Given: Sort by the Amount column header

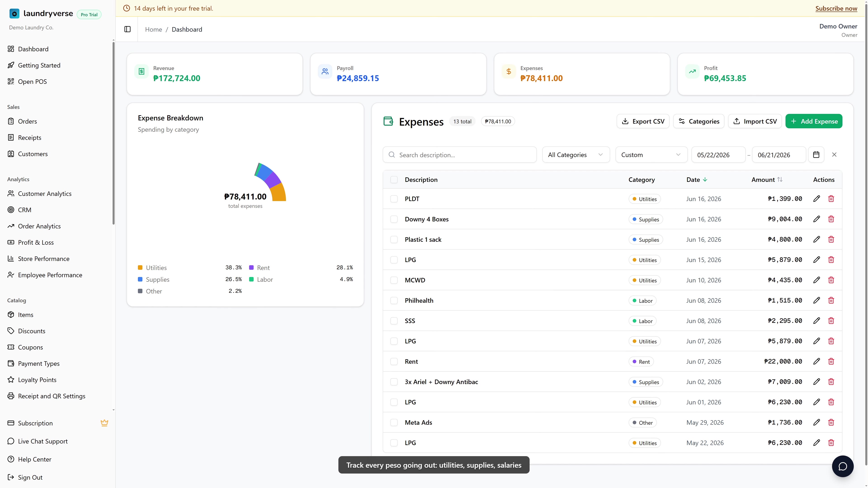Looking at the screenshot, I should [x=767, y=180].
